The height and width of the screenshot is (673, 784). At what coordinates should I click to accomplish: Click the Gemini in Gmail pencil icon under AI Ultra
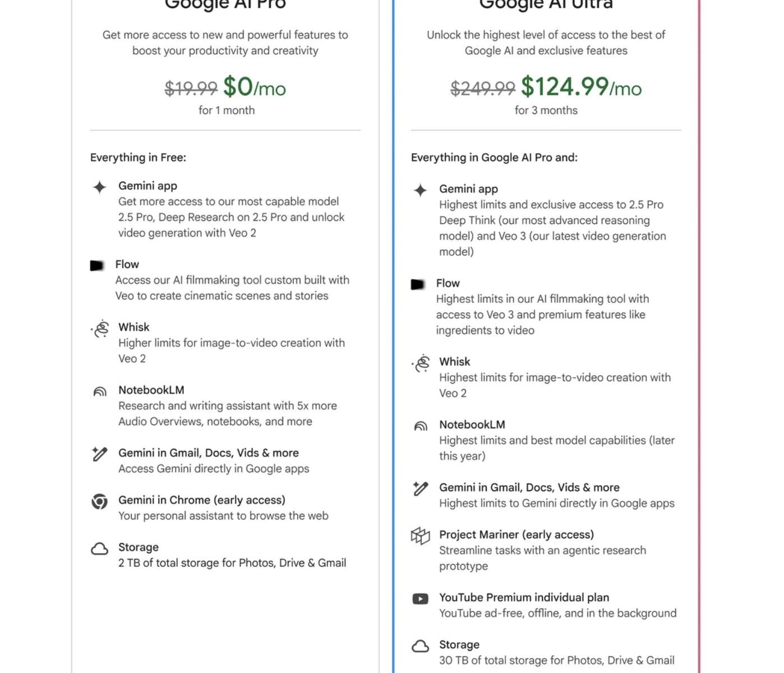[x=420, y=488]
